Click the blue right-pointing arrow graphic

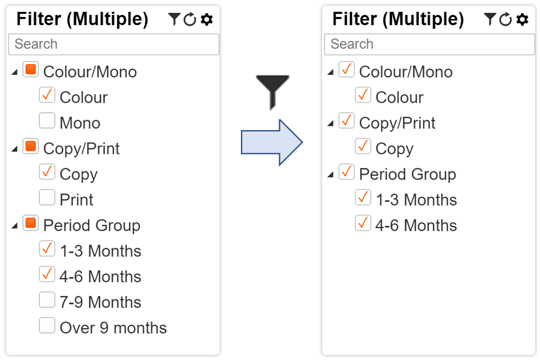[272, 142]
